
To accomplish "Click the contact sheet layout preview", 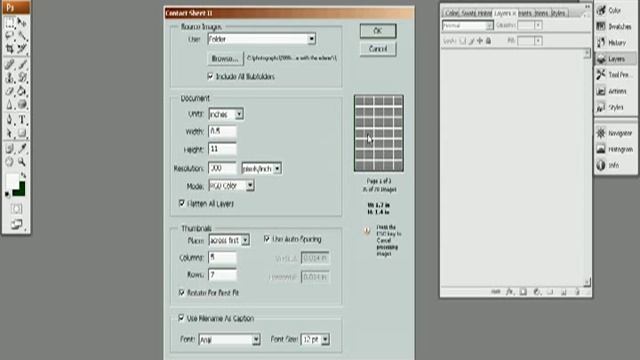I will pyautogui.click(x=379, y=133).
